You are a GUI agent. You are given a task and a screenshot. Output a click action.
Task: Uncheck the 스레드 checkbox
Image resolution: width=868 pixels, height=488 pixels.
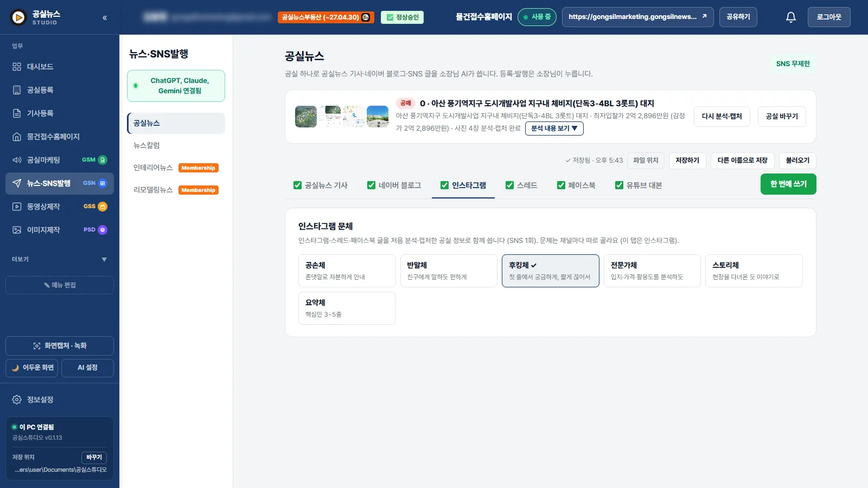[509, 185]
